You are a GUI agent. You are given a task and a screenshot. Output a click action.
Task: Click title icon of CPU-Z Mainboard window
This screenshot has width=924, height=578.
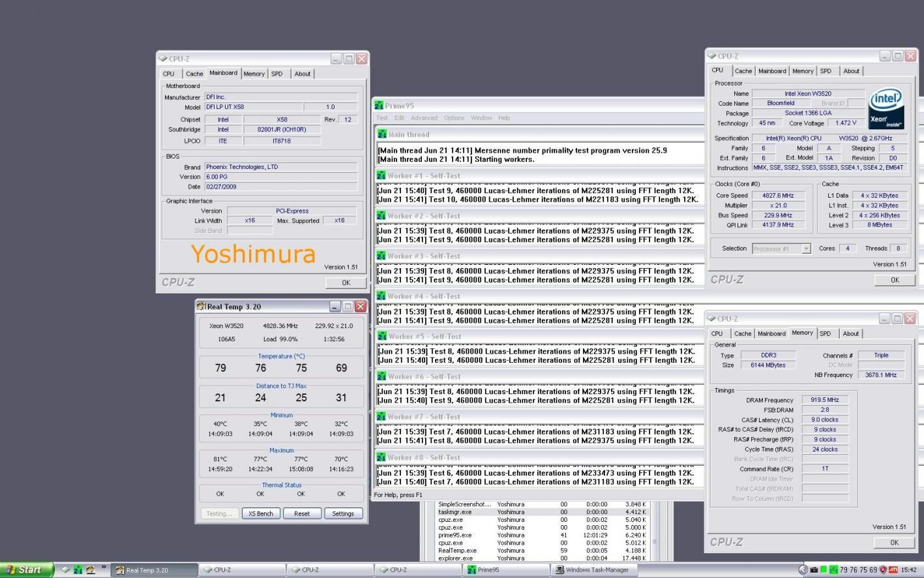(163, 59)
